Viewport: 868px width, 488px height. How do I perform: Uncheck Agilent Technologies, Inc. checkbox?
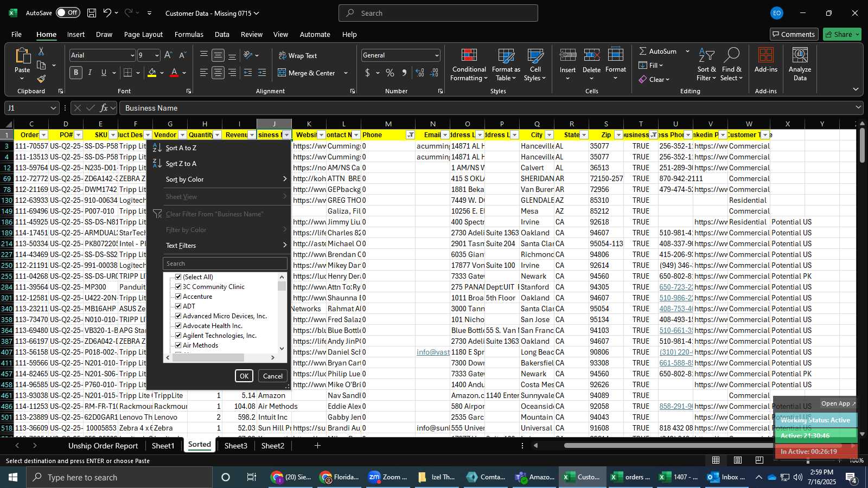(178, 336)
